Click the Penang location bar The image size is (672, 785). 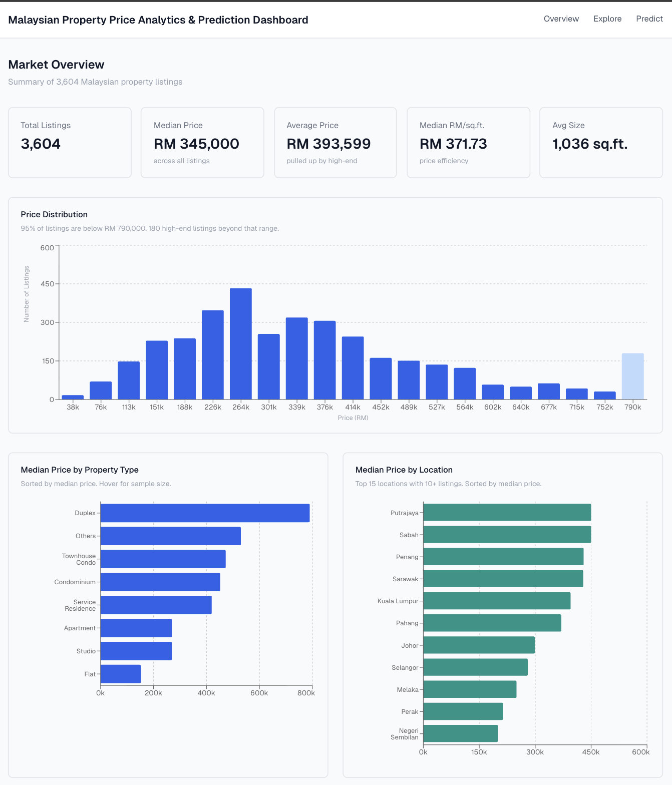[503, 557]
